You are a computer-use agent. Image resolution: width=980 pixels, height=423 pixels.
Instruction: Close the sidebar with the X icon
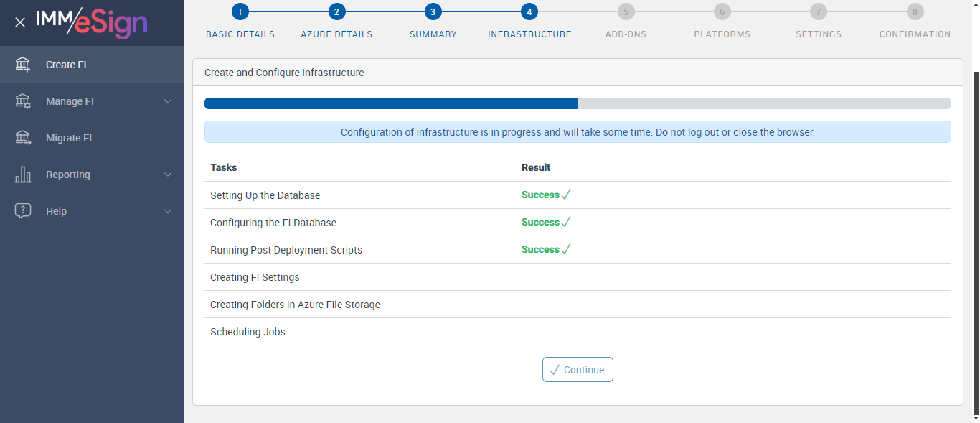pos(20,22)
